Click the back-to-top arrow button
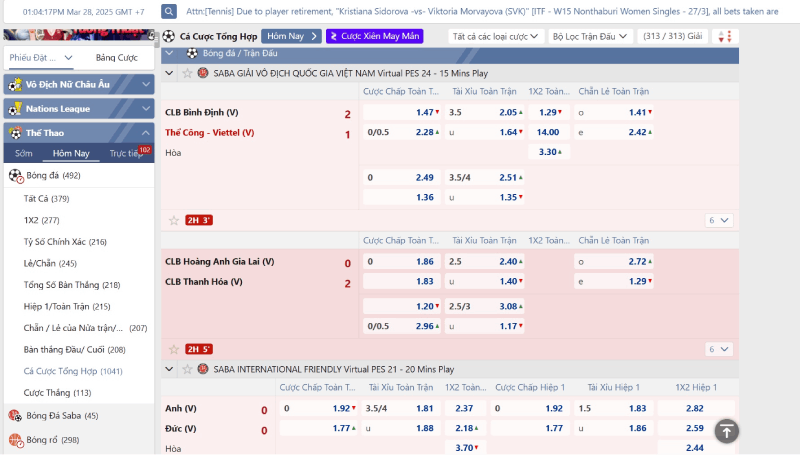Screen dimensions: 800x455 point(727,431)
